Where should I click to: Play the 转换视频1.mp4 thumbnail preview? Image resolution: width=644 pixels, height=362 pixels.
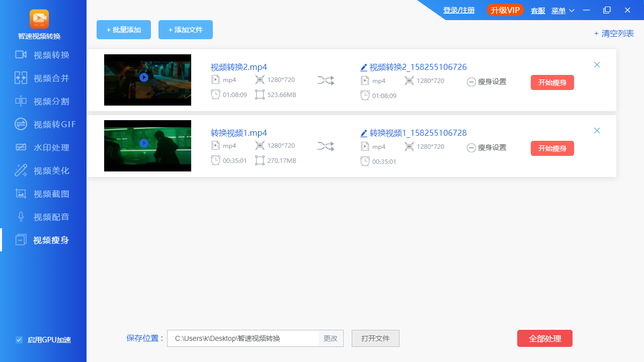[144, 143]
